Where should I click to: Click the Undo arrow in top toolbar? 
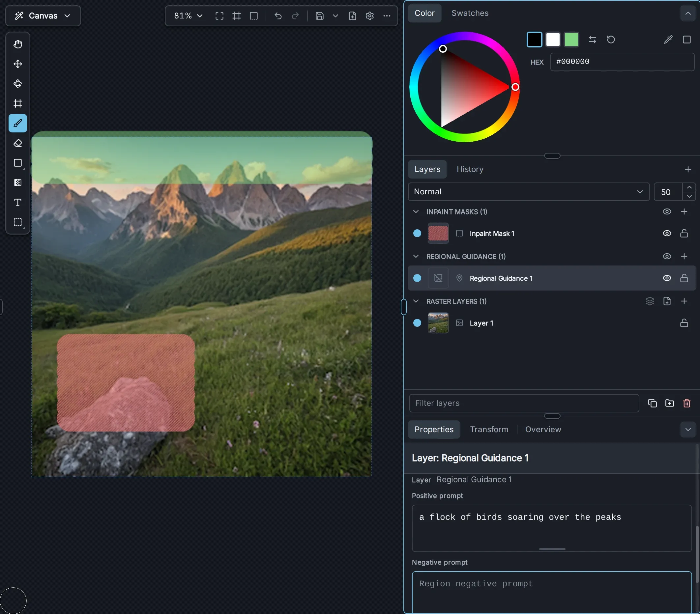coord(278,16)
